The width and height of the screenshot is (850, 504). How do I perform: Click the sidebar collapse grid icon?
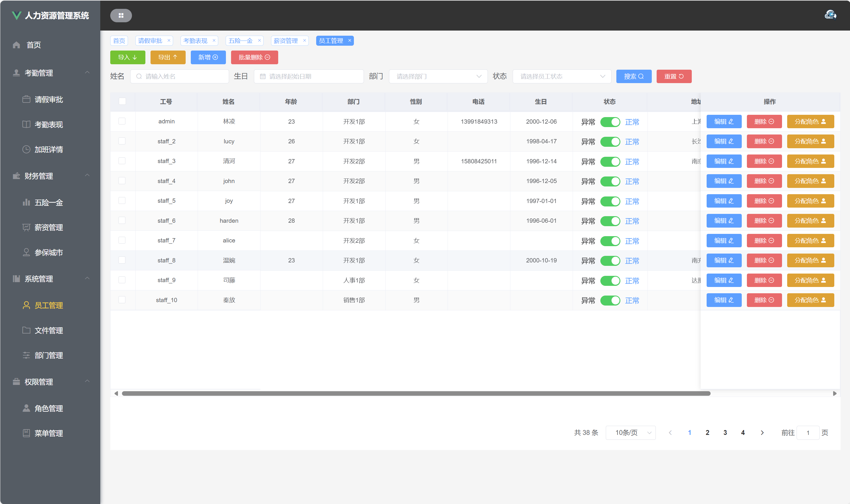click(x=121, y=15)
